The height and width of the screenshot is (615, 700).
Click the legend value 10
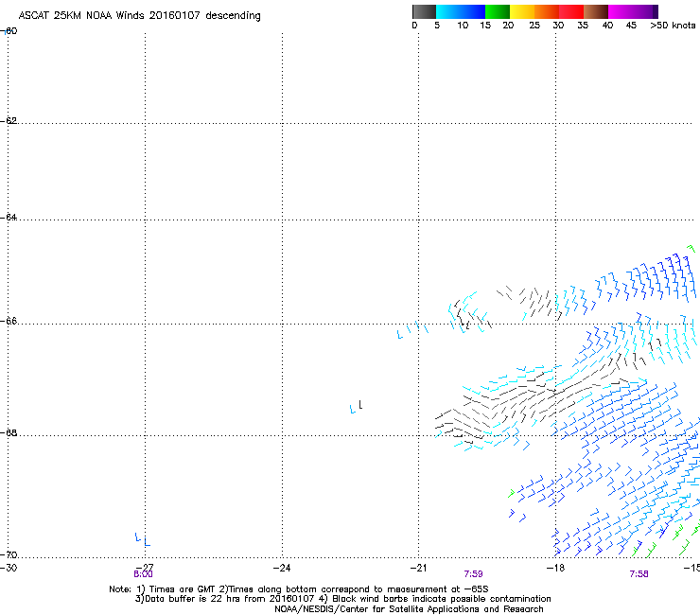click(x=463, y=26)
